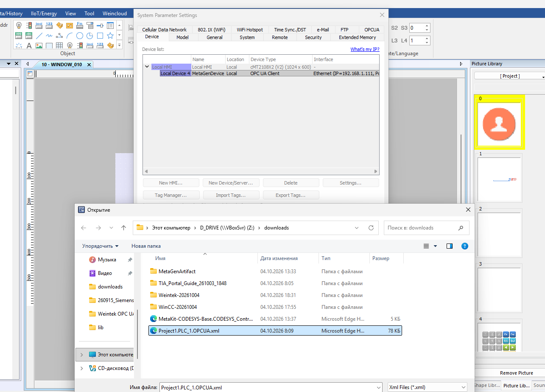The height and width of the screenshot is (392, 545).
Task: Click the Import Tags... button
Action: 231,195
